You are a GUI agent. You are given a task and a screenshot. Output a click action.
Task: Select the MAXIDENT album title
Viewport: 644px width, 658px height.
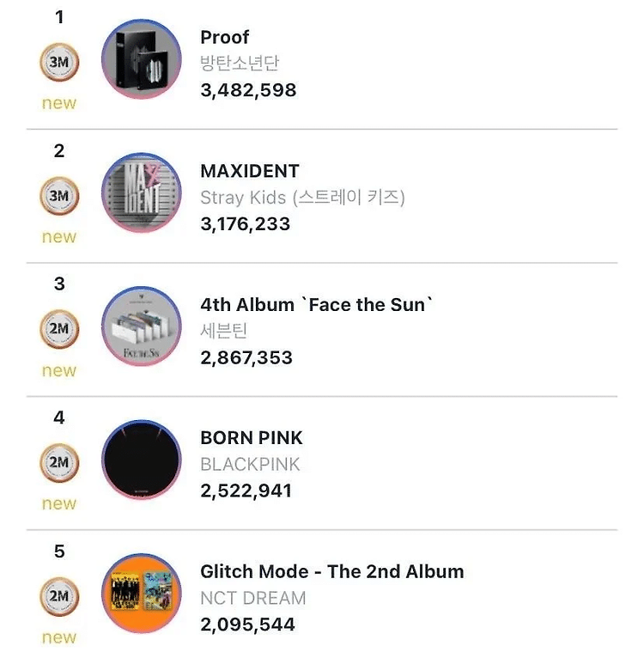pos(250,171)
